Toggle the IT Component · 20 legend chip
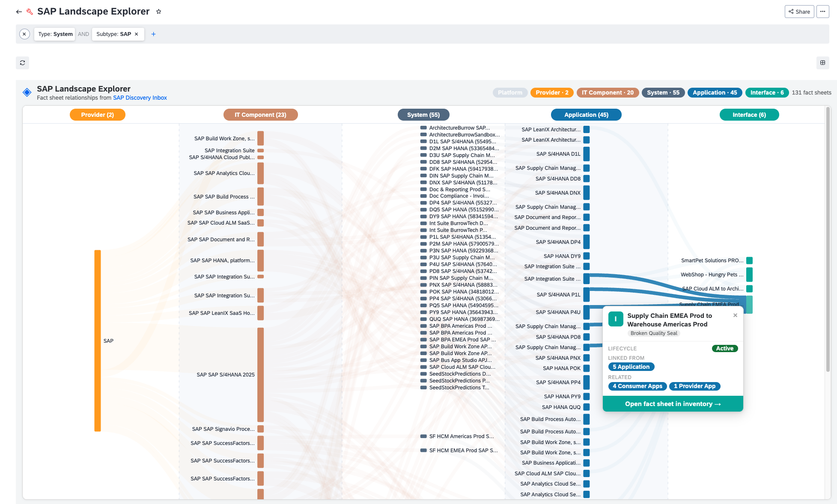The height and width of the screenshot is (504, 837). coord(608,92)
